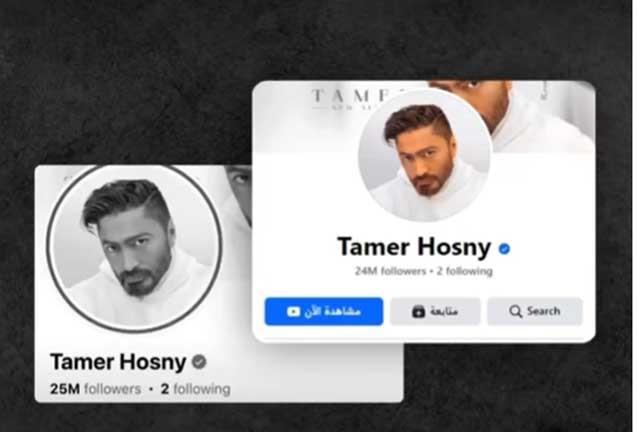Click the blue verified badge beside Tamer Hosny
The height and width of the screenshot is (432, 637).
pyautogui.click(x=504, y=248)
